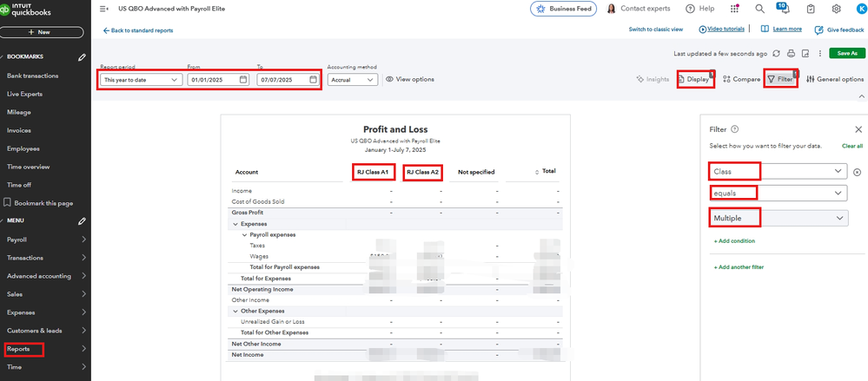This screenshot has height=381, width=868.
Task: Refresh the report with the refresh icon
Action: pyautogui.click(x=777, y=54)
